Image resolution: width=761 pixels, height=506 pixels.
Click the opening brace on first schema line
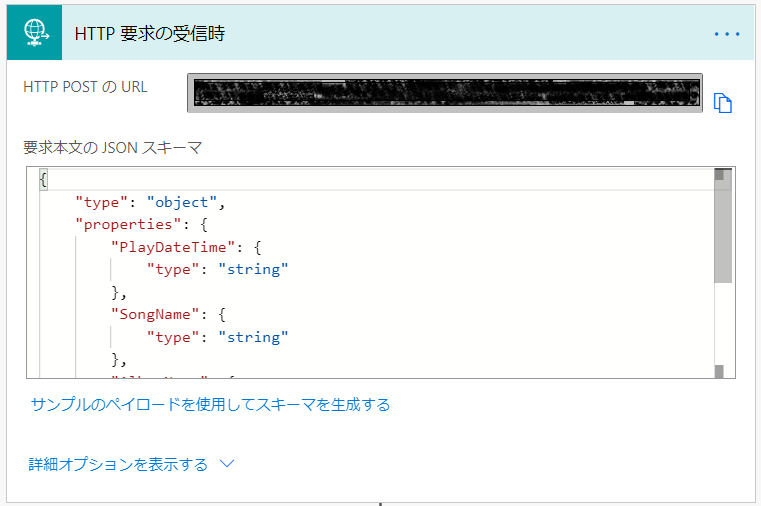pyautogui.click(x=43, y=180)
